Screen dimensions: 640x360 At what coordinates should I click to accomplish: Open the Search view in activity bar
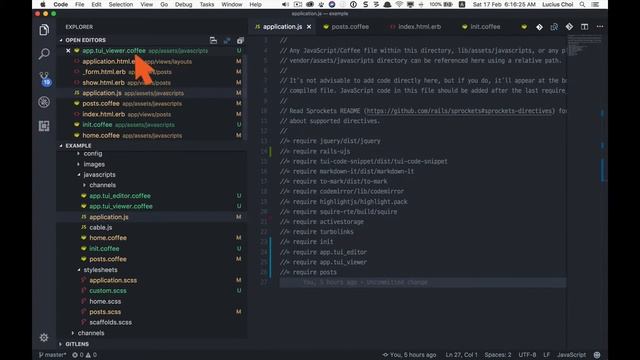click(44, 53)
